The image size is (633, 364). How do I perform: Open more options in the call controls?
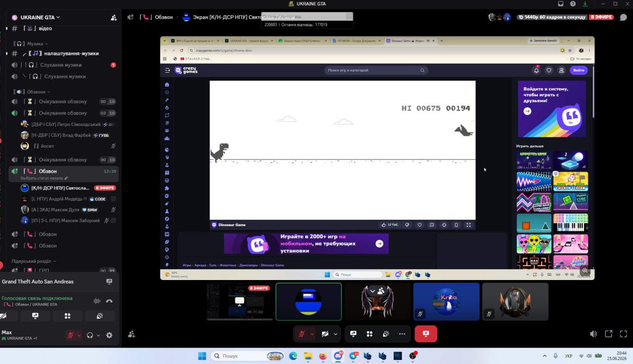(x=402, y=334)
